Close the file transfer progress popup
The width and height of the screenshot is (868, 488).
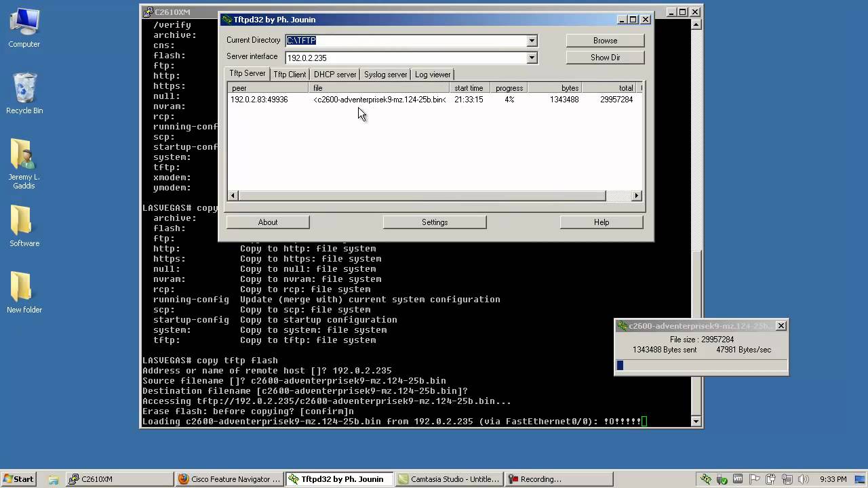pyautogui.click(x=781, y=326)
